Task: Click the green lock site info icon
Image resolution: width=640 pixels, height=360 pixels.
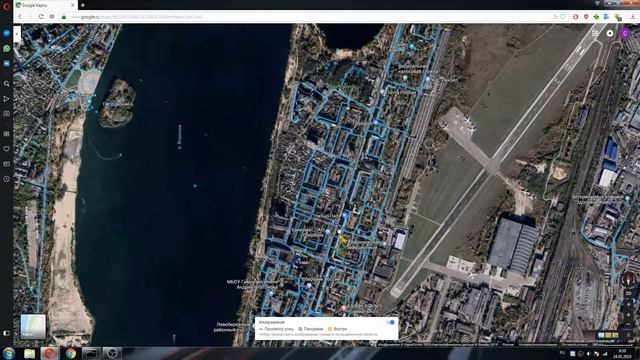Action: click(x=64, y=17)
